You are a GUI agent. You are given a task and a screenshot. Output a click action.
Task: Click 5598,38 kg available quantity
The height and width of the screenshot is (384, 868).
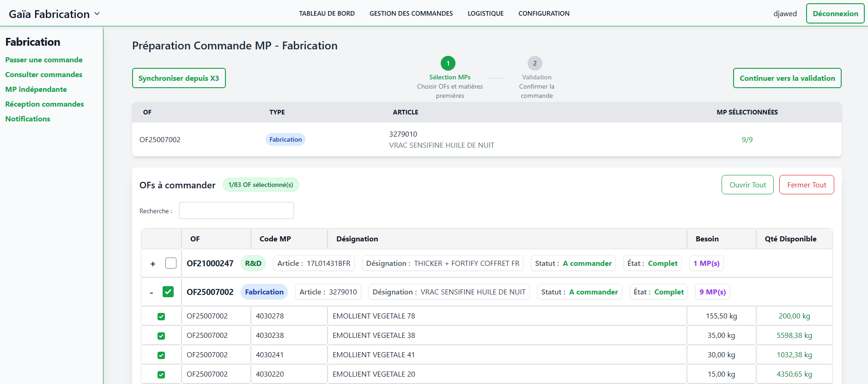point(794,335)
